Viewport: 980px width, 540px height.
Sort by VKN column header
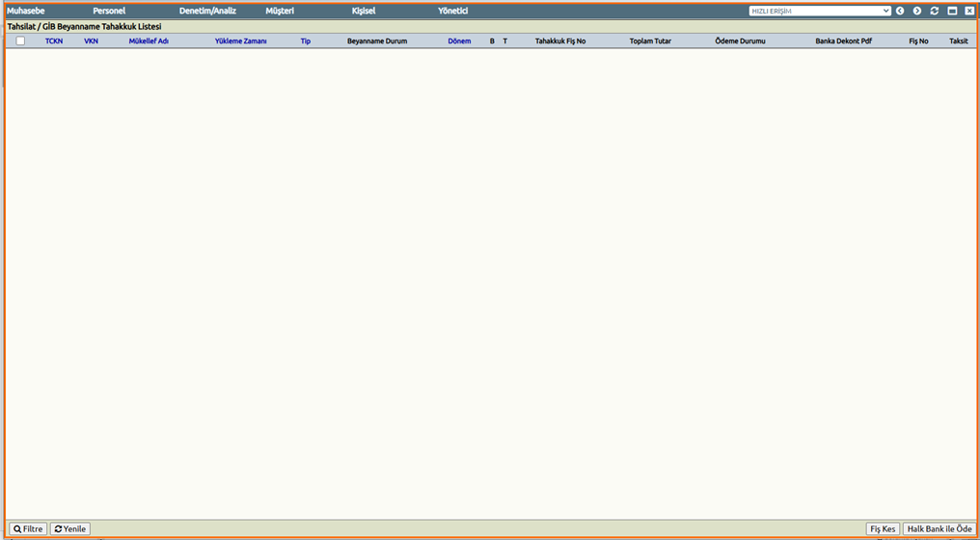92,40
